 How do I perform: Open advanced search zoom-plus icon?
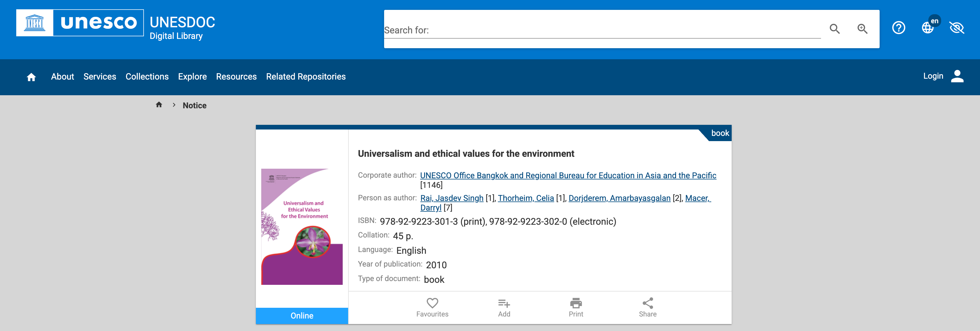[x=862, y=29]
